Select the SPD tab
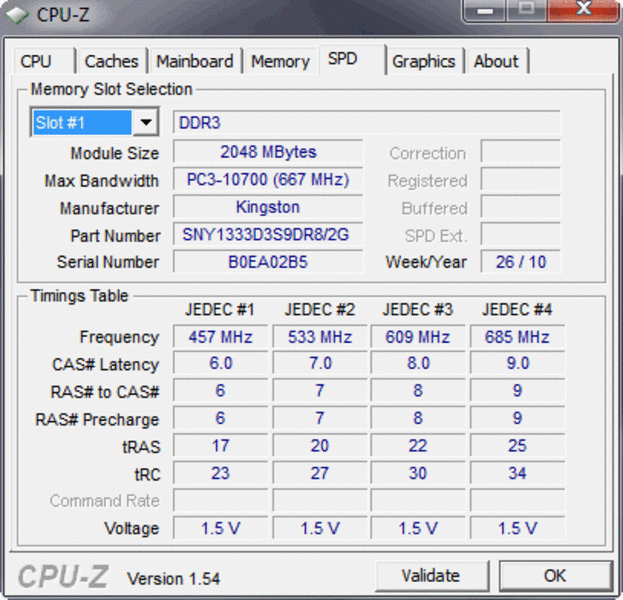 point(351,60)
